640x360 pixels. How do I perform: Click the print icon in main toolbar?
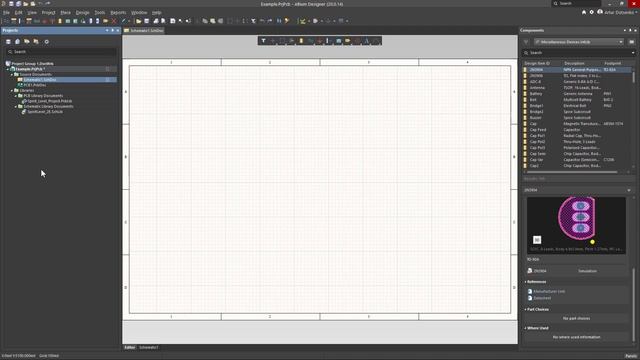pos(156,21)
